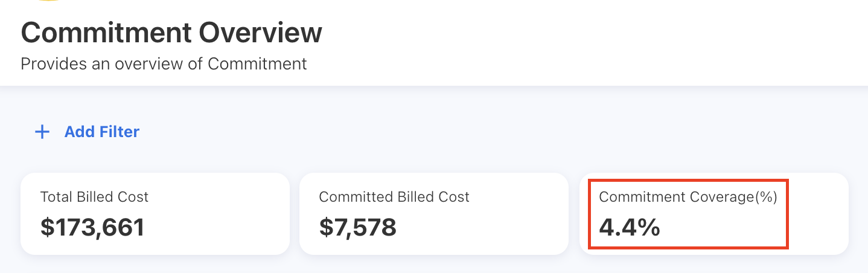
Task: Click the 'Commitment Coverage(%)' label
Action: click(688, 196)
